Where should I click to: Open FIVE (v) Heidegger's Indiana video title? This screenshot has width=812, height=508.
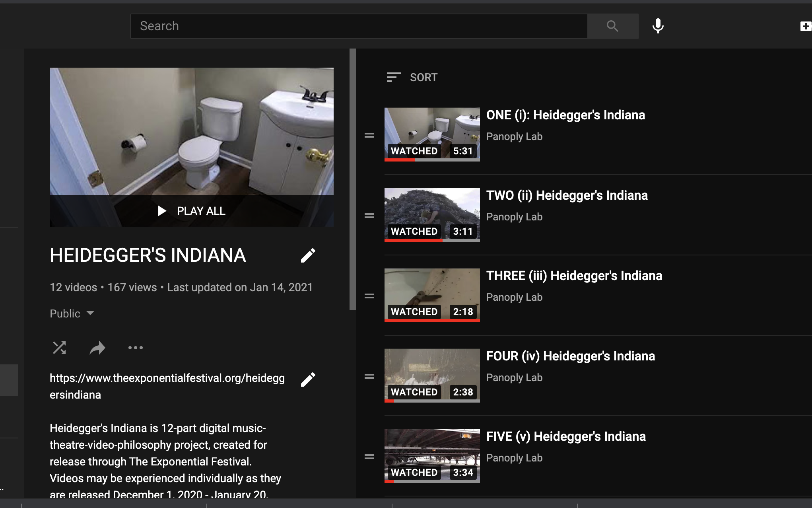[565, 436]
